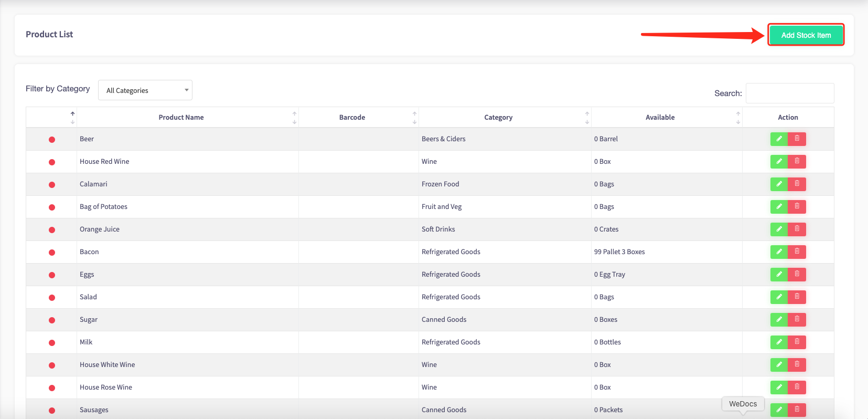
Task: Sort table by Category column
Action: [505, 117]
